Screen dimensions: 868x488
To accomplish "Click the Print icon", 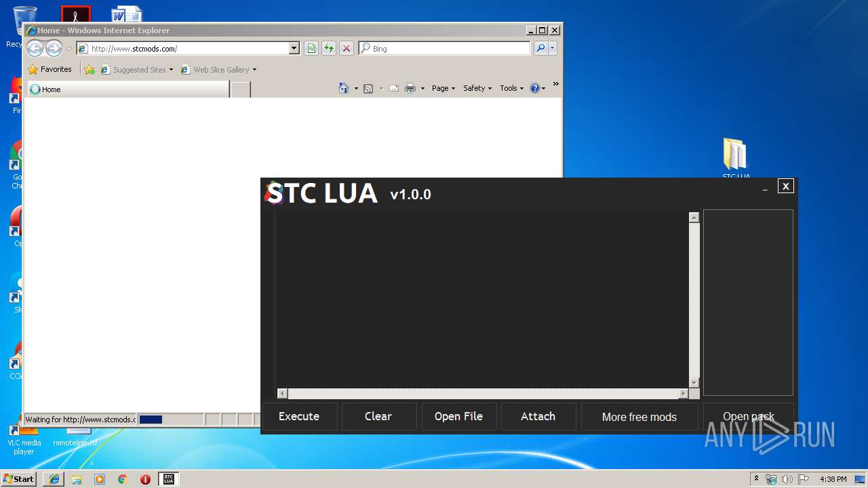I will [410, 88].
